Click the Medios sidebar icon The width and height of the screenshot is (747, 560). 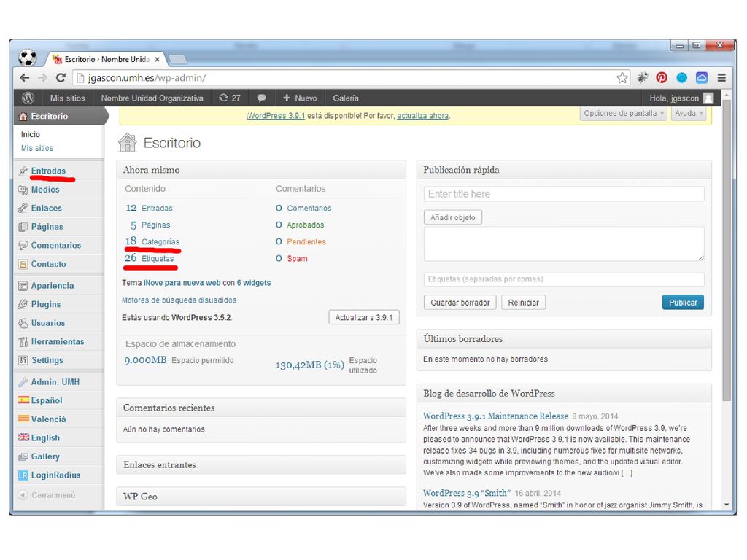point(23,190)
